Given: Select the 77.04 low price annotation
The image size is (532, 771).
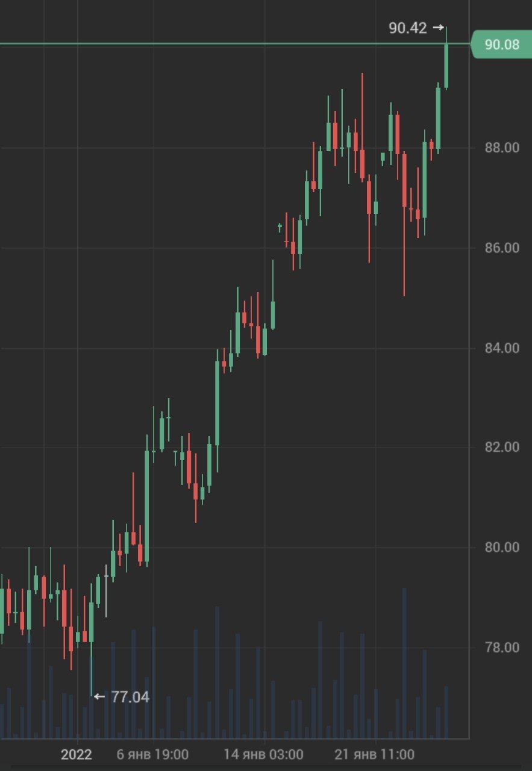Looking at the screenshot, I should click(x=130, y=697).
